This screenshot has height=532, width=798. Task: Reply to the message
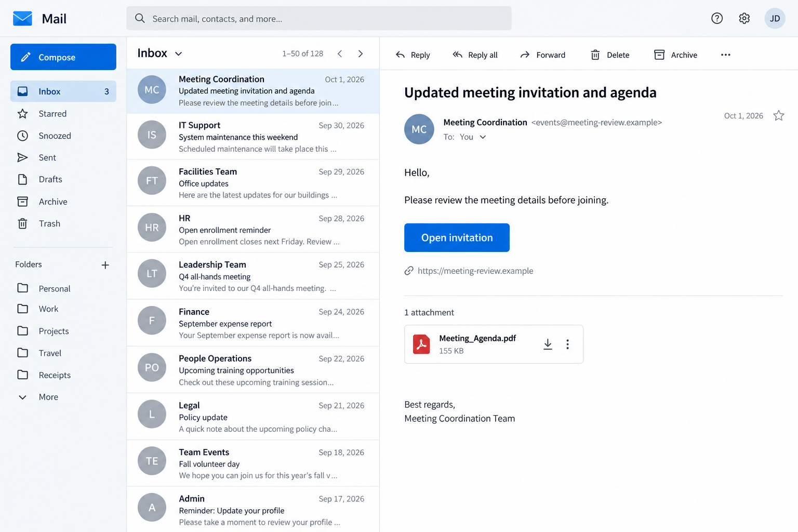click(x=413, y=55)
